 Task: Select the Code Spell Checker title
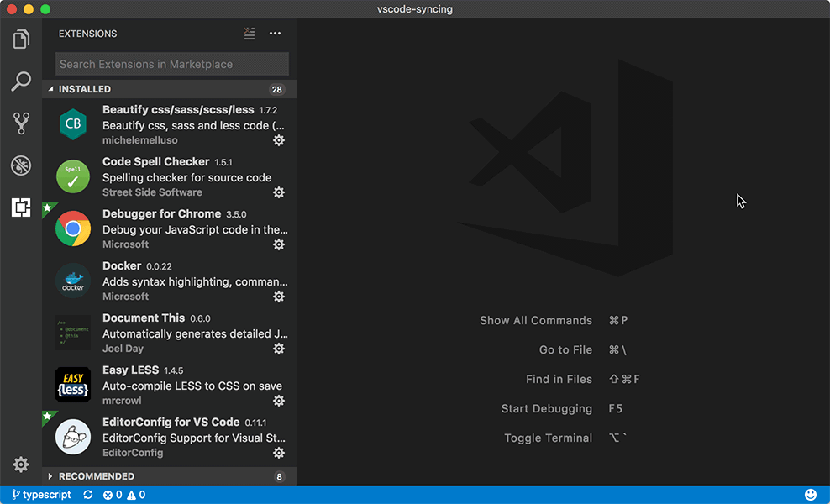coord(156,161)
